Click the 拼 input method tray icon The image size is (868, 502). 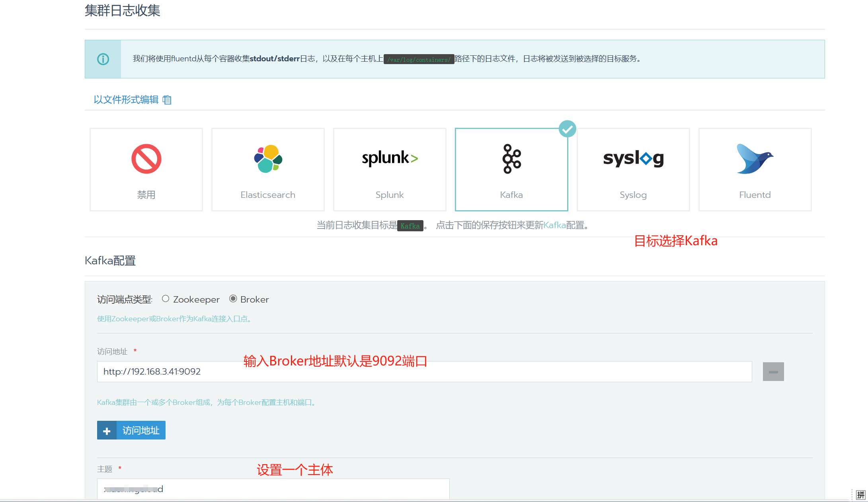tap(860, 495)
